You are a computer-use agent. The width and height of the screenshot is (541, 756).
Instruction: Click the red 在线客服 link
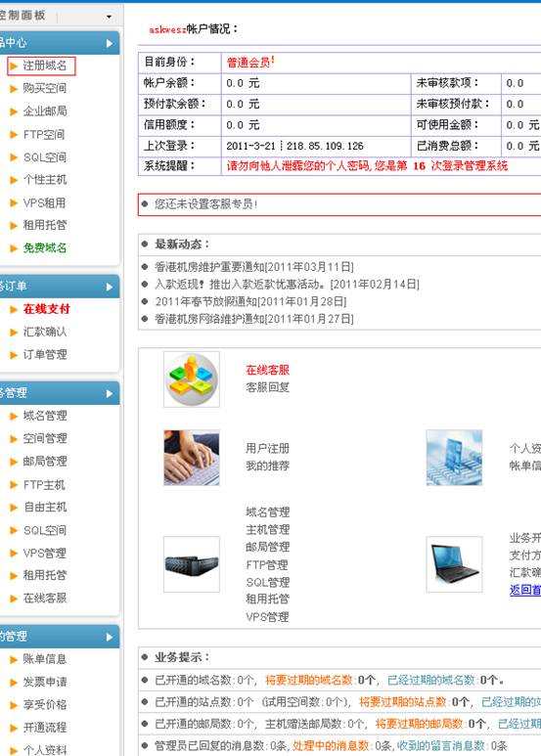pyautogui.click(x=268, y=370)
